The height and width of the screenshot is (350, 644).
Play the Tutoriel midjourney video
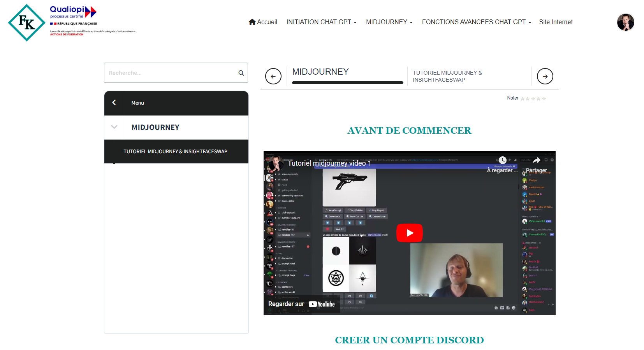point(409,233)
